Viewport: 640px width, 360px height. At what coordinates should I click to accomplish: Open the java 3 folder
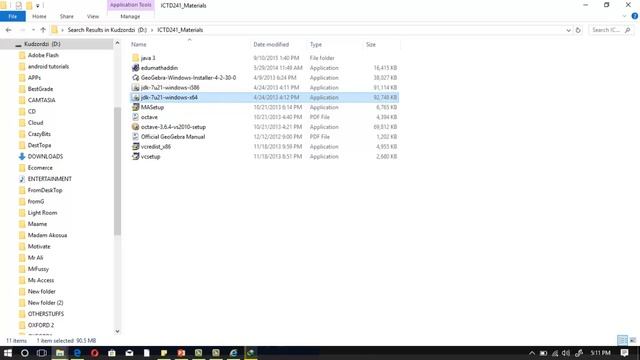[x=148, y=58]
